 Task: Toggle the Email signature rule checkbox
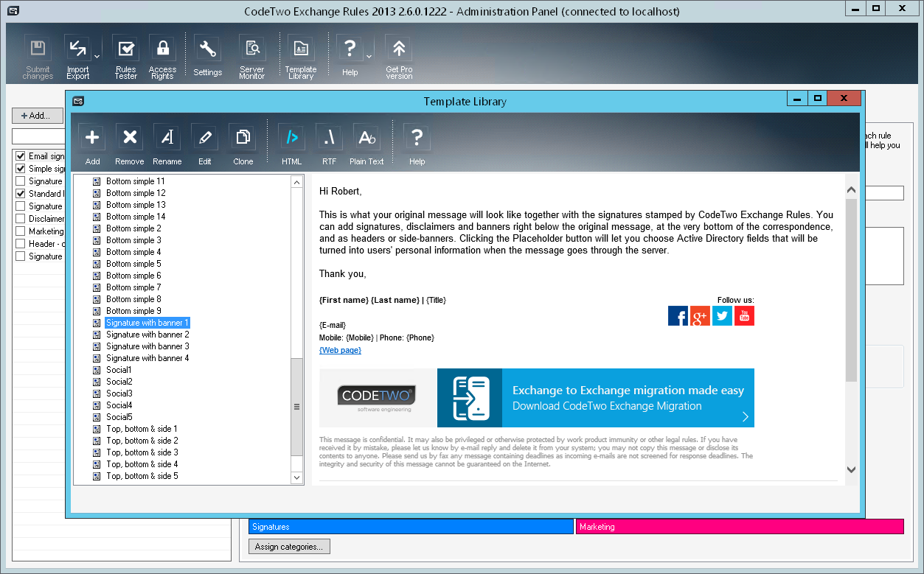tap(21, 156)
